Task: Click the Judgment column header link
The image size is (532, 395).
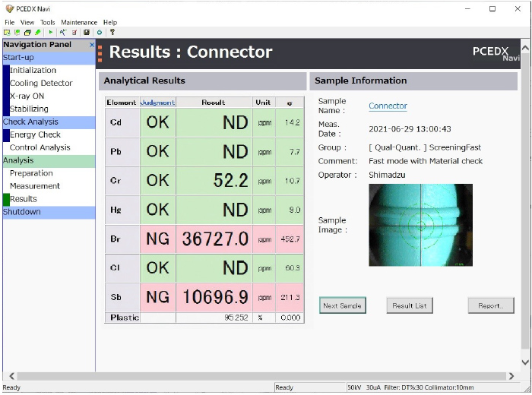Action: point(157,103)
